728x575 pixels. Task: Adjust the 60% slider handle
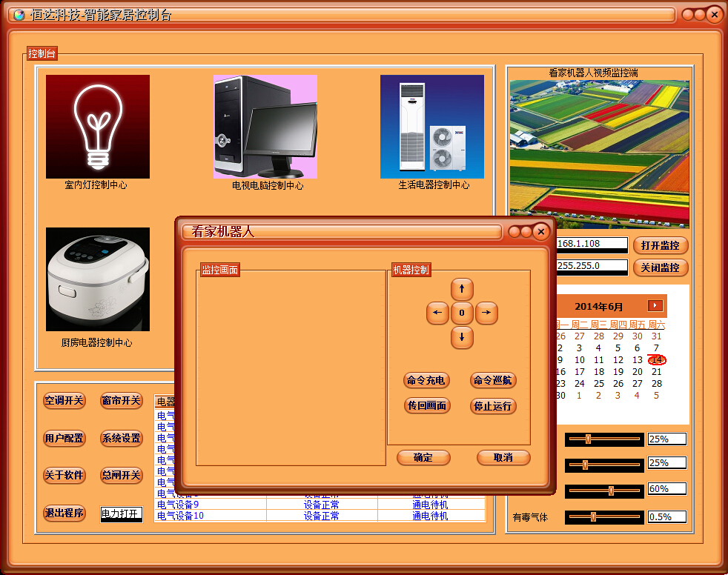pos(611,491)
